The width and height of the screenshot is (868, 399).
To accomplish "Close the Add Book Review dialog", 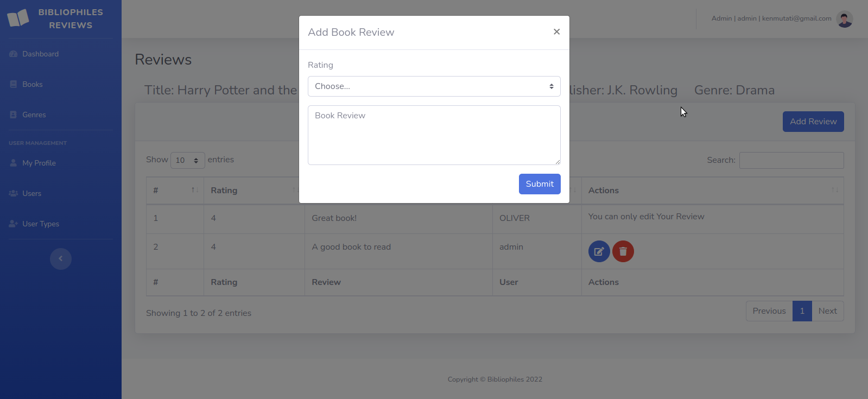I will click(x=556, y=32).
